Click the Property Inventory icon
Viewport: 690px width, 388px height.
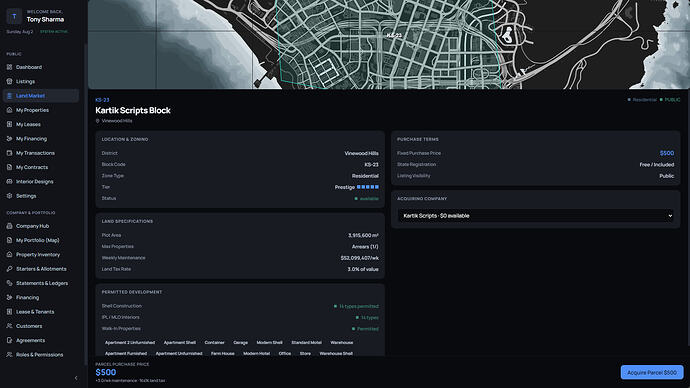[x=9, y=255]
